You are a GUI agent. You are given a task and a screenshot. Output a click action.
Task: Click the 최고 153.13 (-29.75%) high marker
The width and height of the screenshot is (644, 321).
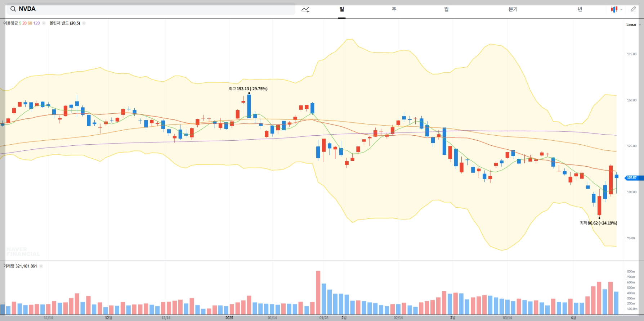(248, 89)
